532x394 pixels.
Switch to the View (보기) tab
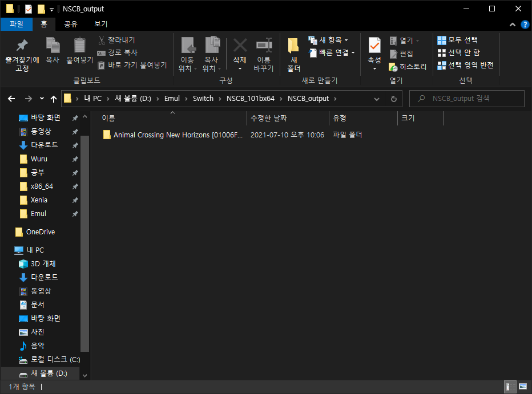click(101, 24)
